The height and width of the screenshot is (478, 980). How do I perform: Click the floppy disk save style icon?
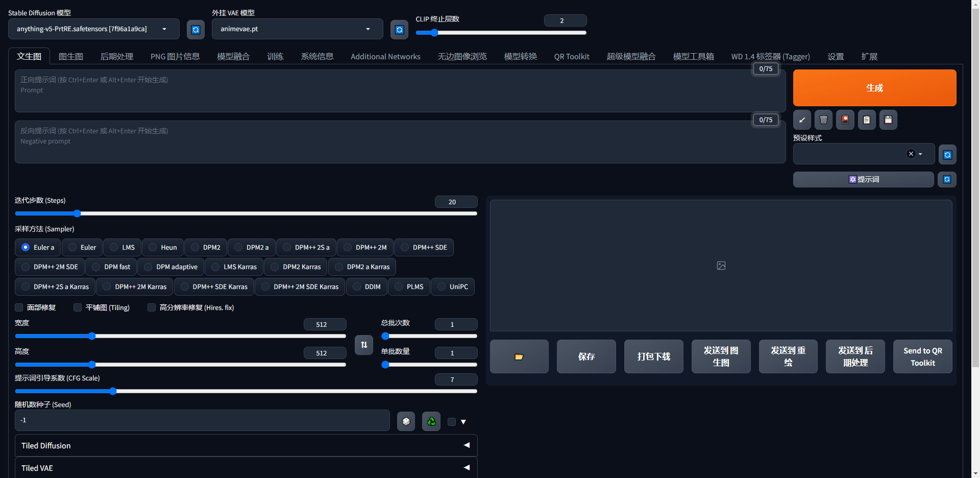point(888,120)
